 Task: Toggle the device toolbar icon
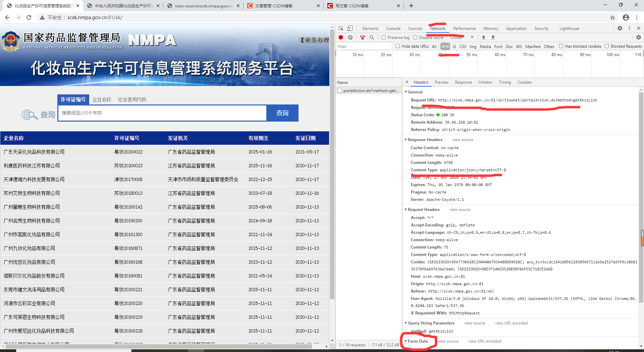click(350, 29)
